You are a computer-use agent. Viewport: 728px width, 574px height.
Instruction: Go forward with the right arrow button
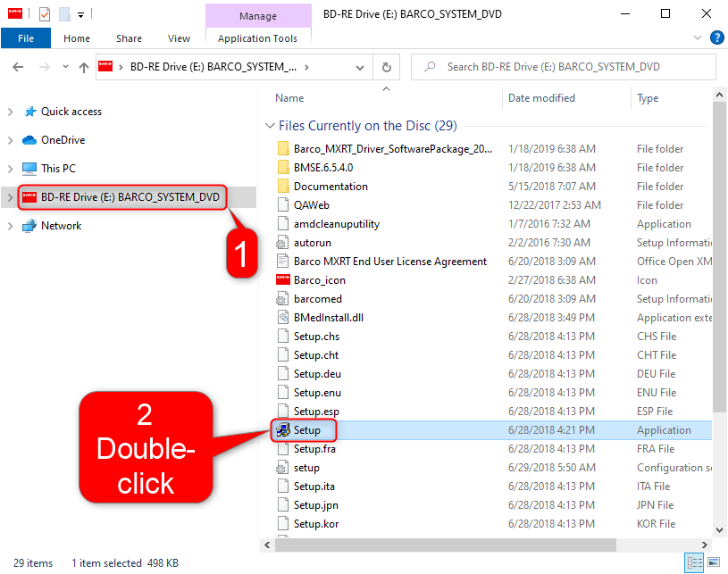coord(45,67)
